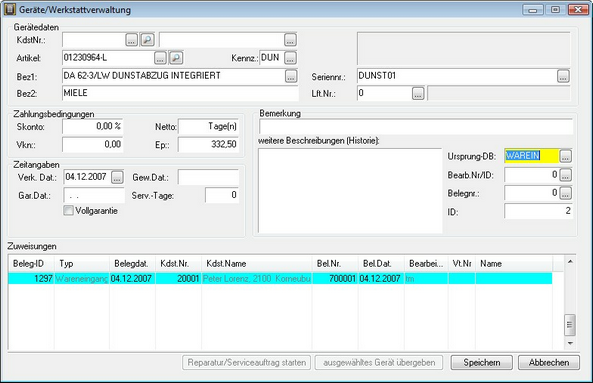Click the Artikel field 01230964-L
The height and width of the screenshot is (383, 593).
click(x=108, y=58)
